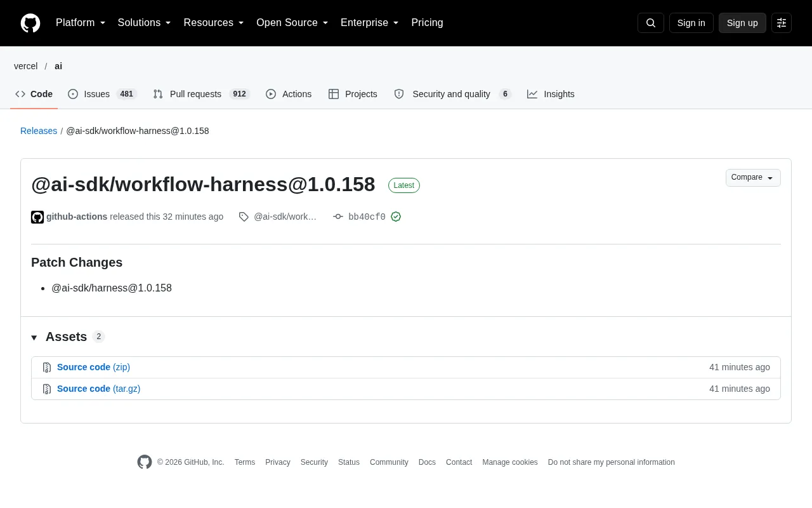Open the Pricing page
Viewport: 812px width, 508px height.
point(427,23)
